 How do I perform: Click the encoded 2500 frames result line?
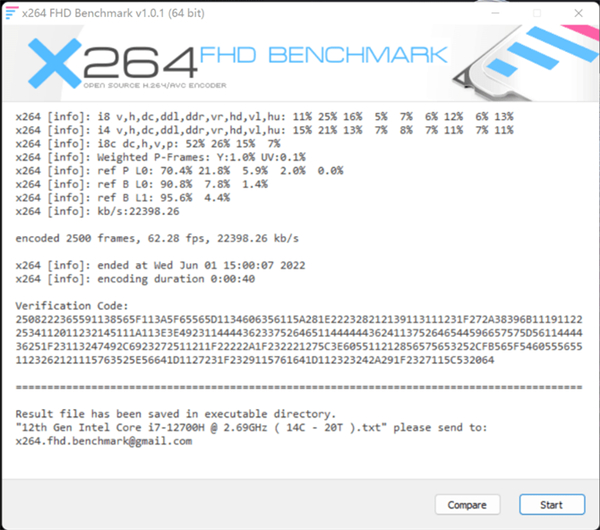(x=157, y=238)
